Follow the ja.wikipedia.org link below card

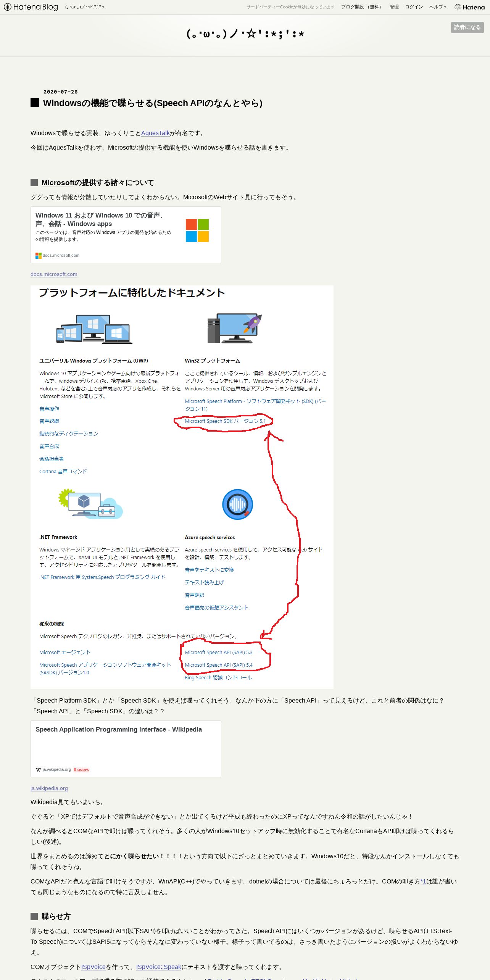tap(49, 788)
